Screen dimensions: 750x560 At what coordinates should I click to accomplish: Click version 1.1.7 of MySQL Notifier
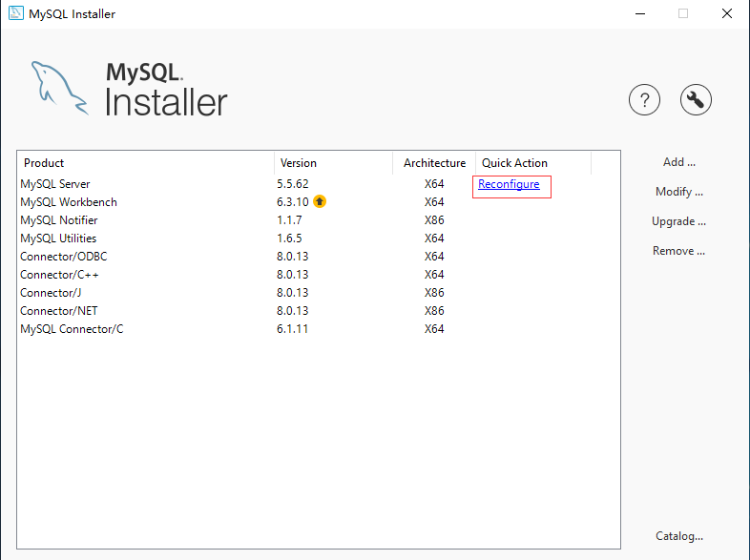289,220
